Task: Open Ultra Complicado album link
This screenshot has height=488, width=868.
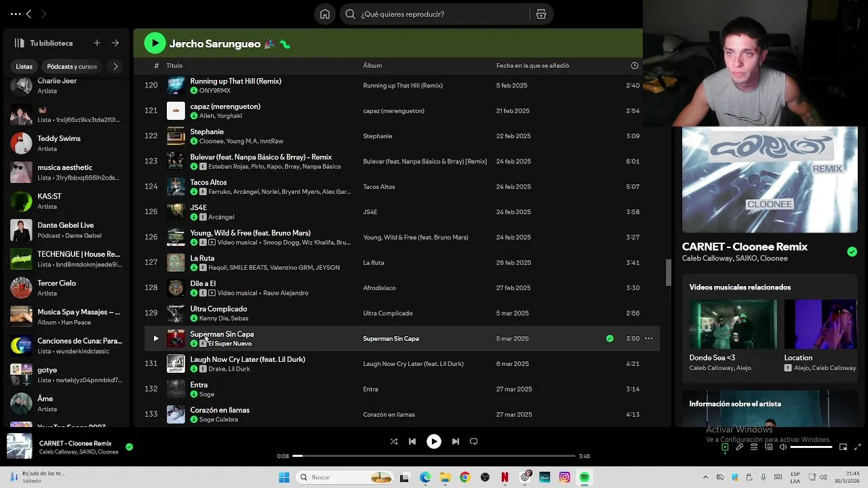Action: (x=388, y=313)
